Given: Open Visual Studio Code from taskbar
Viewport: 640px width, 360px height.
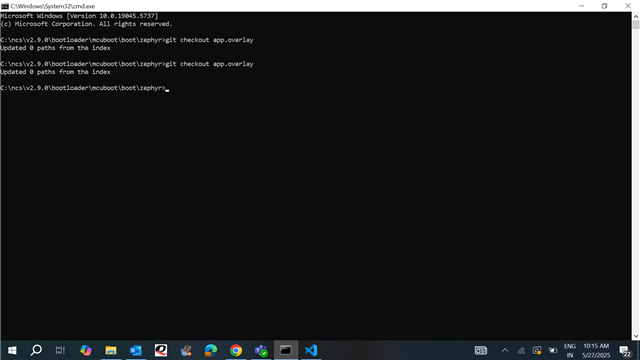Looking at the screenshot, I should click(311, 350).
